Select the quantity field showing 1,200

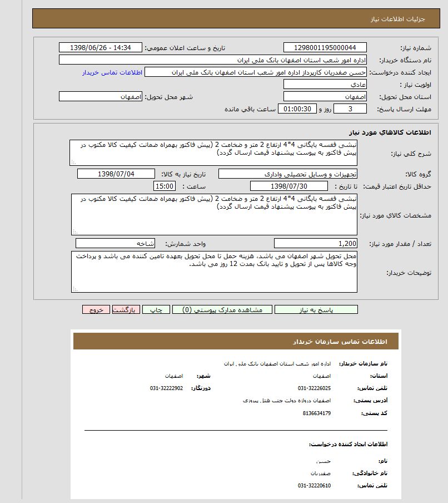pyautogui.click(x=316, y=244)
